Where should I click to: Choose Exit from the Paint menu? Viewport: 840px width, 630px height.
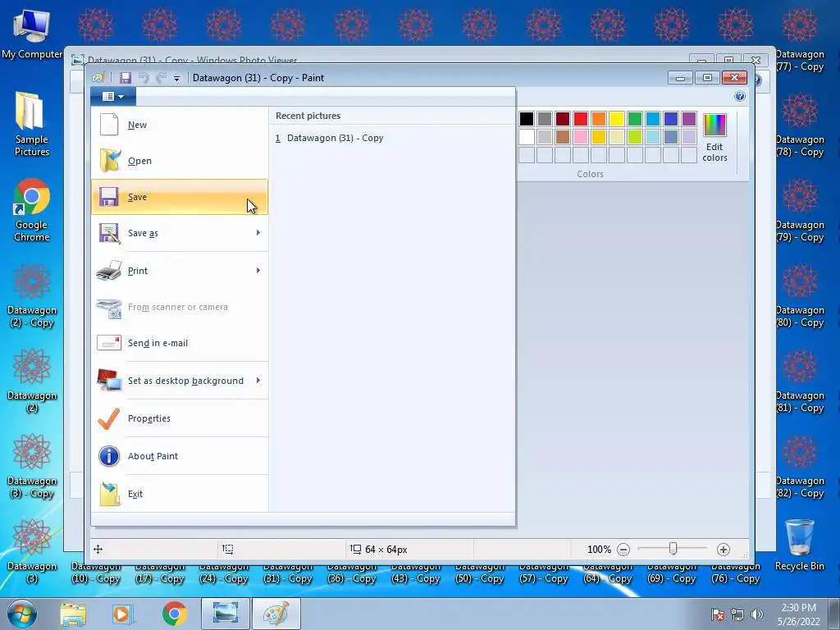coord(180,494)
